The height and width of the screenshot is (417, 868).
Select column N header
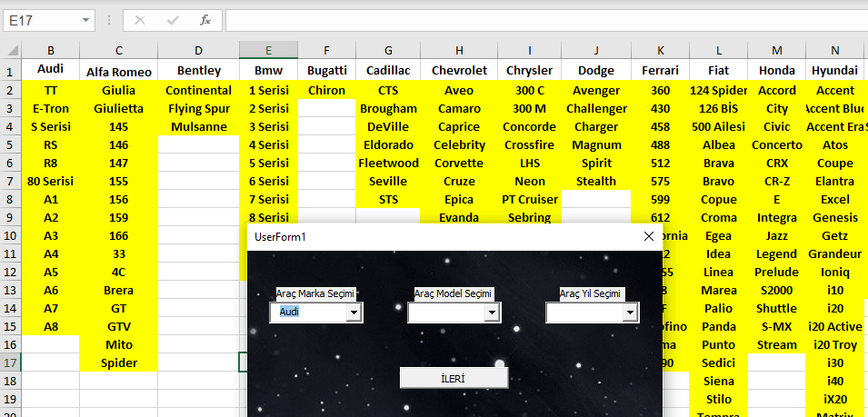(834, 50)
